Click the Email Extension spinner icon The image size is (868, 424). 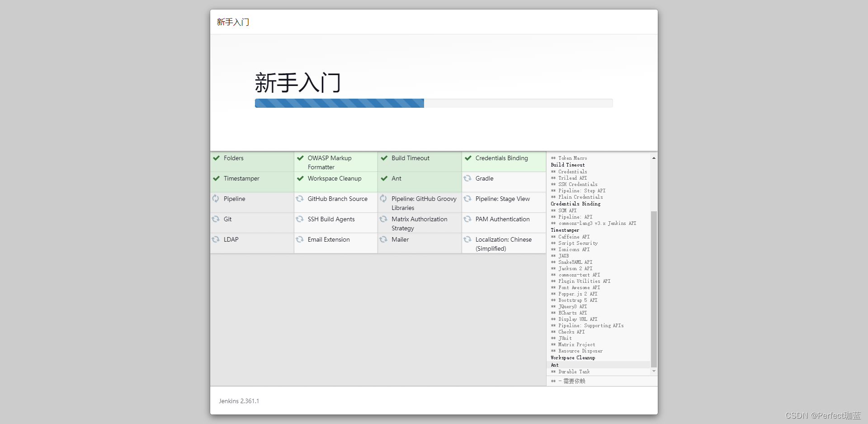click(x=300, y=240)
